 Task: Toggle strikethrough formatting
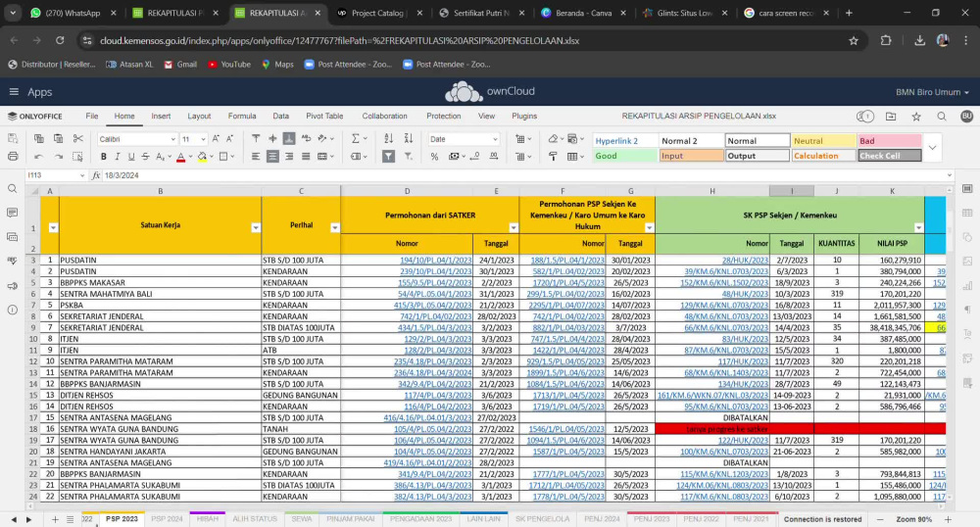(x=145, y=156)
